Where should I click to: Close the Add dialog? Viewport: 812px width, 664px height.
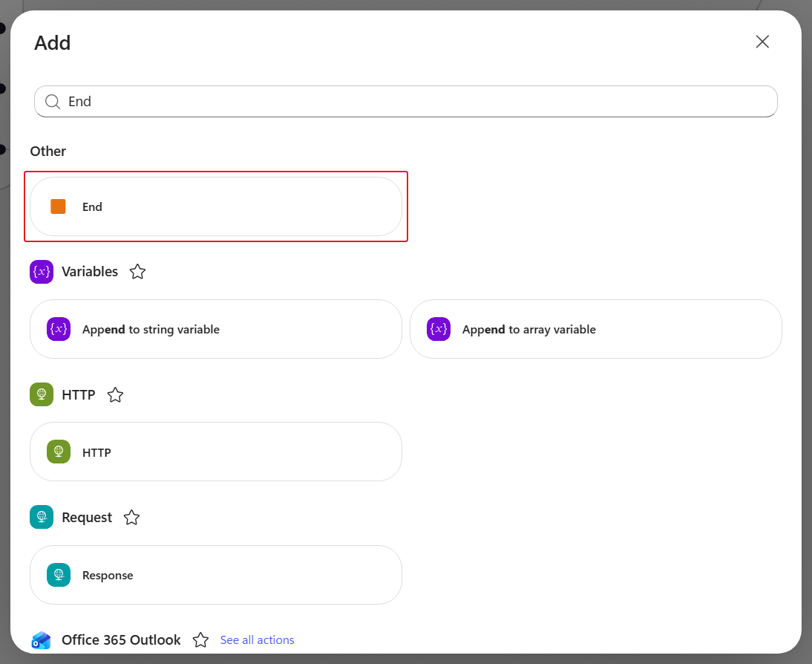(762, 42)
